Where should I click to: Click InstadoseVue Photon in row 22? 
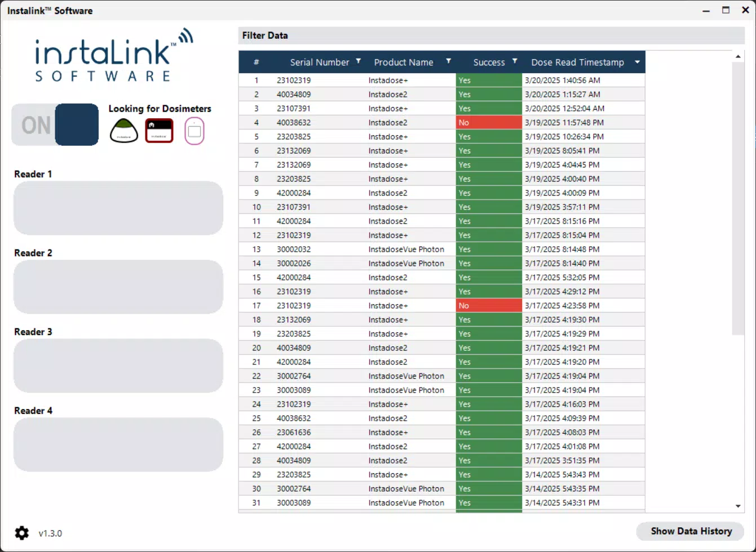[x=406, y=376]
